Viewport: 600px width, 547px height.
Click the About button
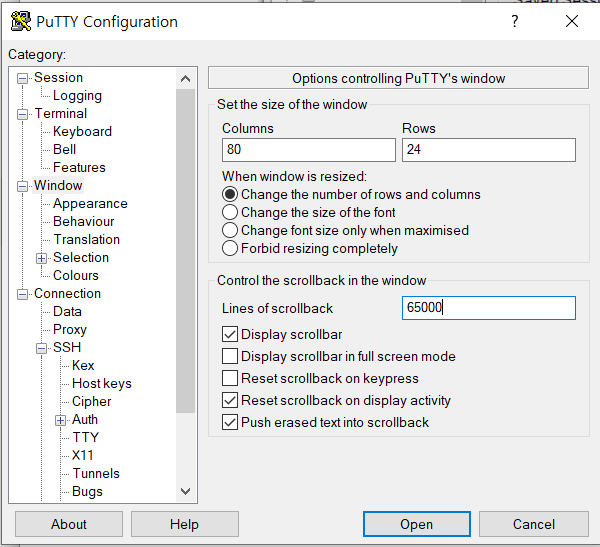click(x=69, y=524)
